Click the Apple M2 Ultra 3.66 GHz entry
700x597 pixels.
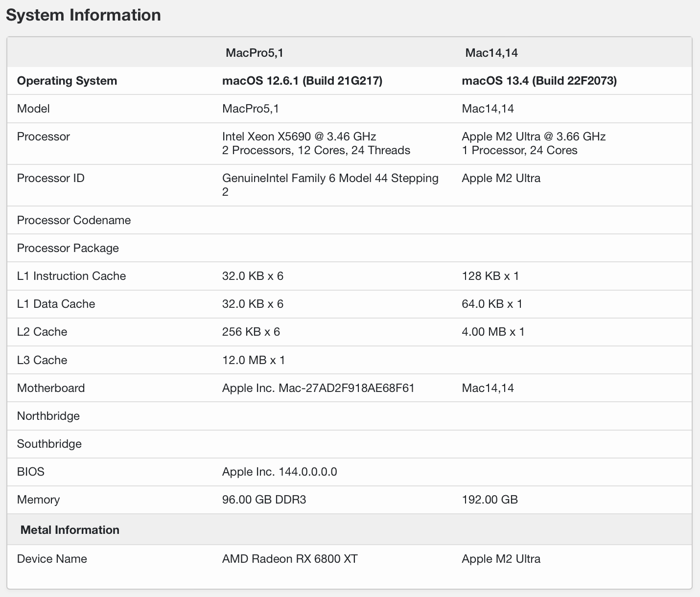(x=534, y=137)
